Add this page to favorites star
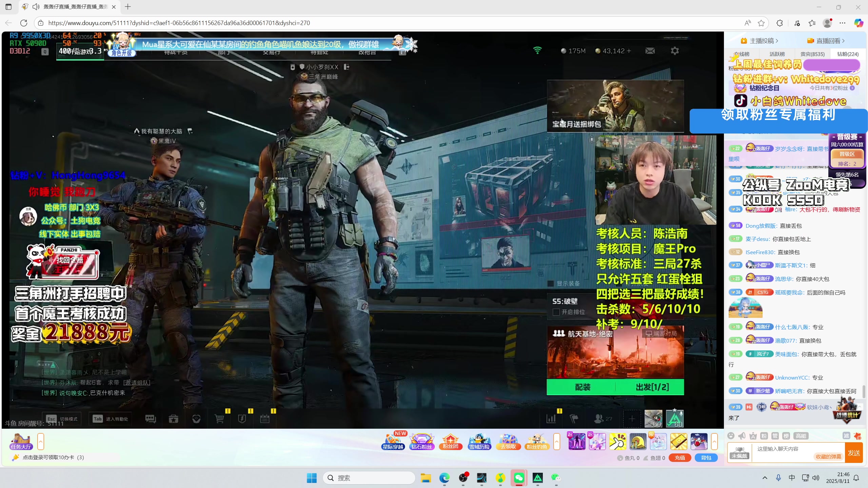Viewport: 868px width, 488px height. [761, 23]
